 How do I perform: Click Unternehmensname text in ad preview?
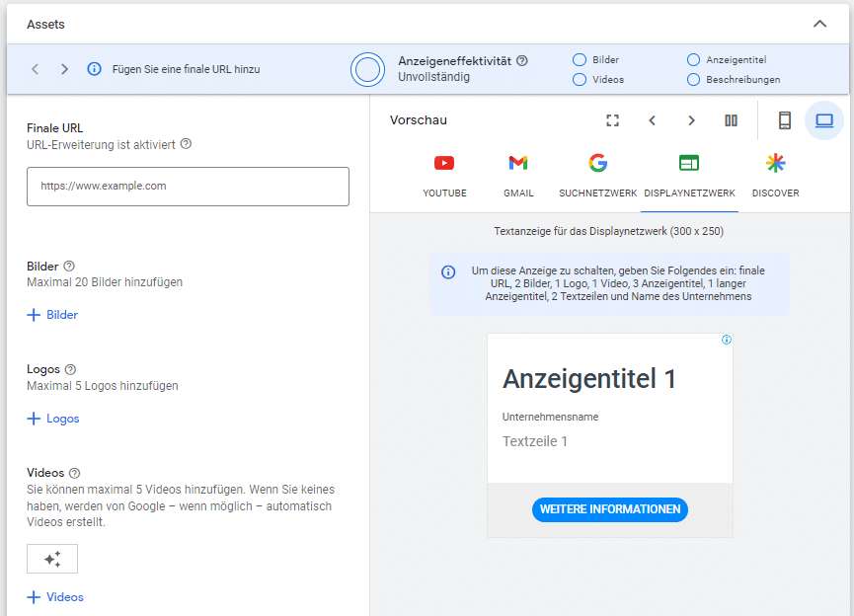550,417
